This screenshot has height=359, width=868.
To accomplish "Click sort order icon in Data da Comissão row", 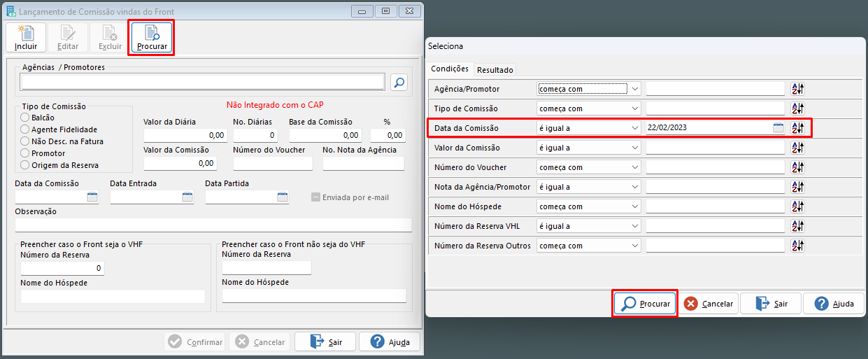I will point(798,128).
